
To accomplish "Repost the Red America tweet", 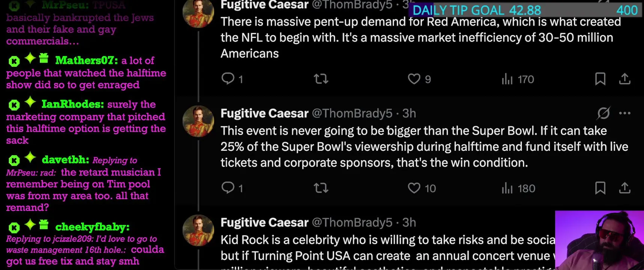I will click(321, 79).
